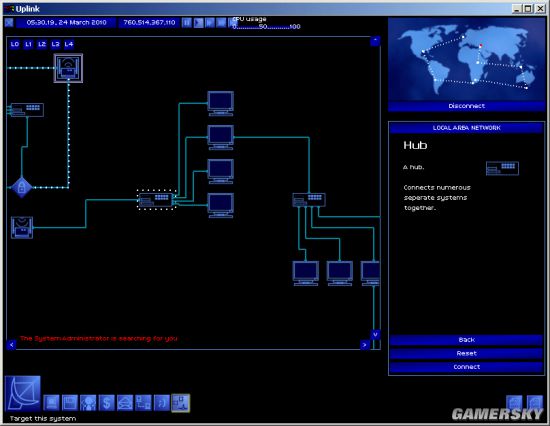Open the satellite dish software menu

[23, 393]
